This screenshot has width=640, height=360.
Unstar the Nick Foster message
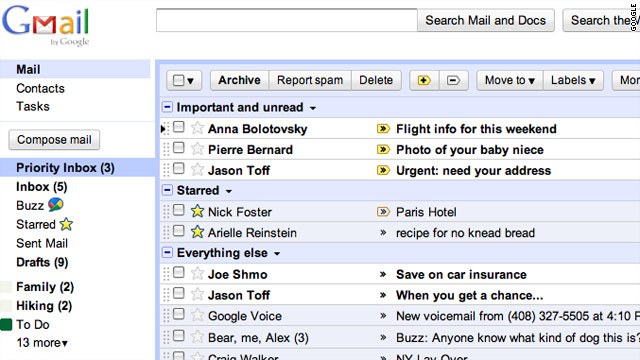point(198,211)
